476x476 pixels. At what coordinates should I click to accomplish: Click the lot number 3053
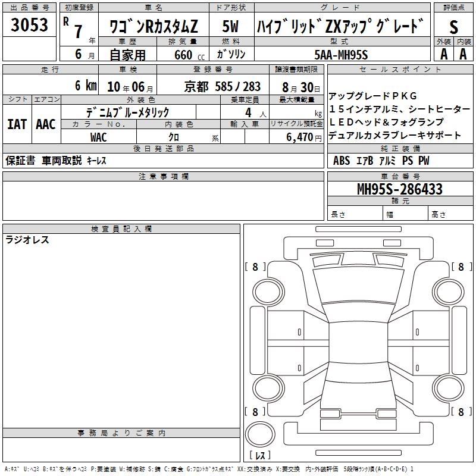[x=30, y=25]
